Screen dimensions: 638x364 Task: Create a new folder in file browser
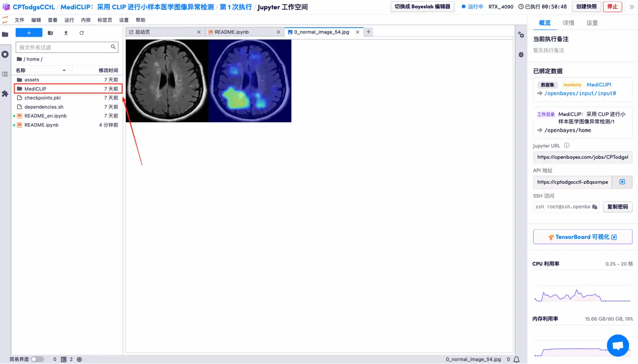pyautogui.click(x=50, y=33)
